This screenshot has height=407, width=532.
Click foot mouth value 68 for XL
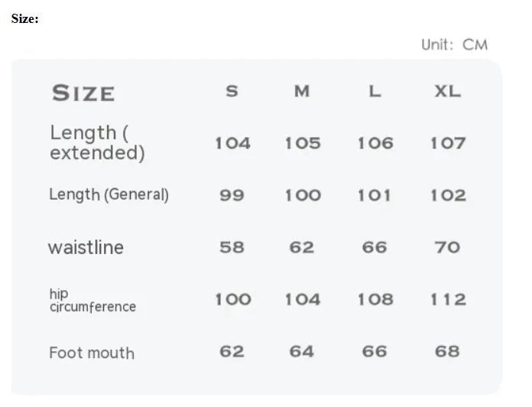447,351
